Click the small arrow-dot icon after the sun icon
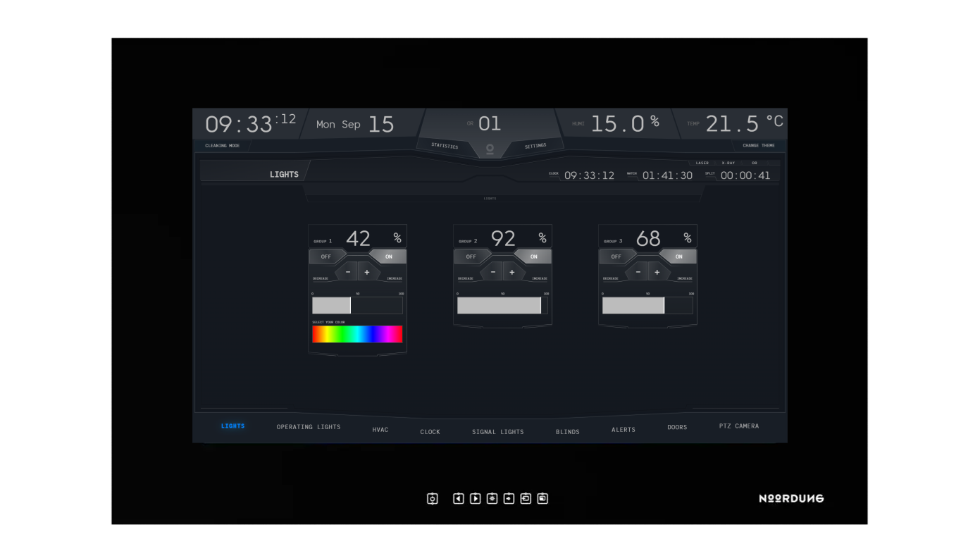The width and height of the screenshot is (980, 551). (509, 499)
